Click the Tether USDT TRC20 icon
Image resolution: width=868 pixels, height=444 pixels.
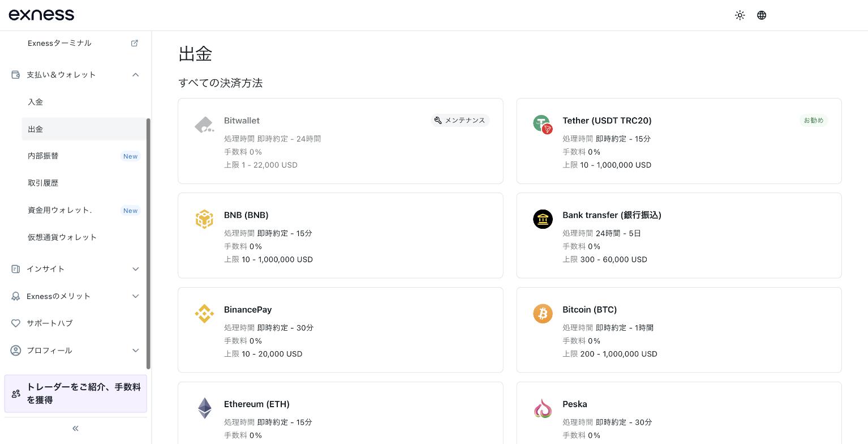543,124
